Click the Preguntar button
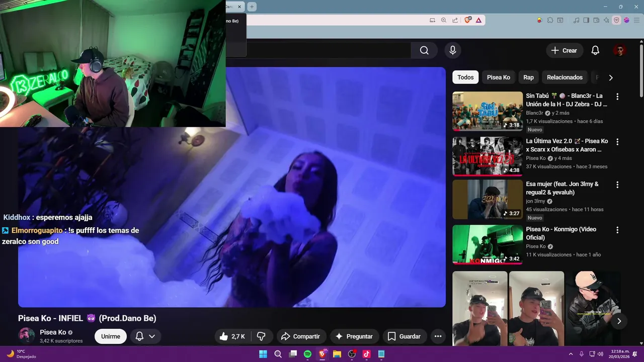 [354, 336]
